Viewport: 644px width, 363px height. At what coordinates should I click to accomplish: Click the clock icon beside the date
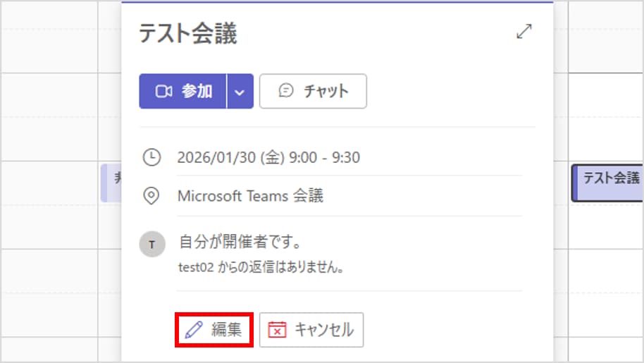pos(151,156)
